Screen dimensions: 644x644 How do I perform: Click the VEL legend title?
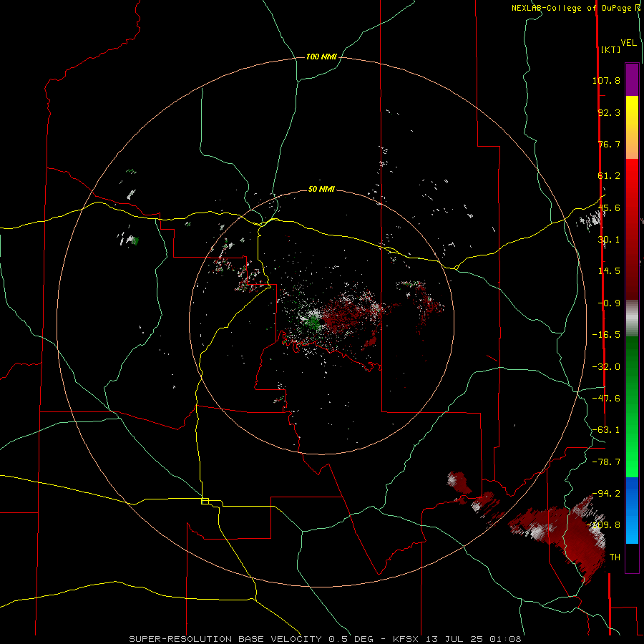click(x=629, y=43)
